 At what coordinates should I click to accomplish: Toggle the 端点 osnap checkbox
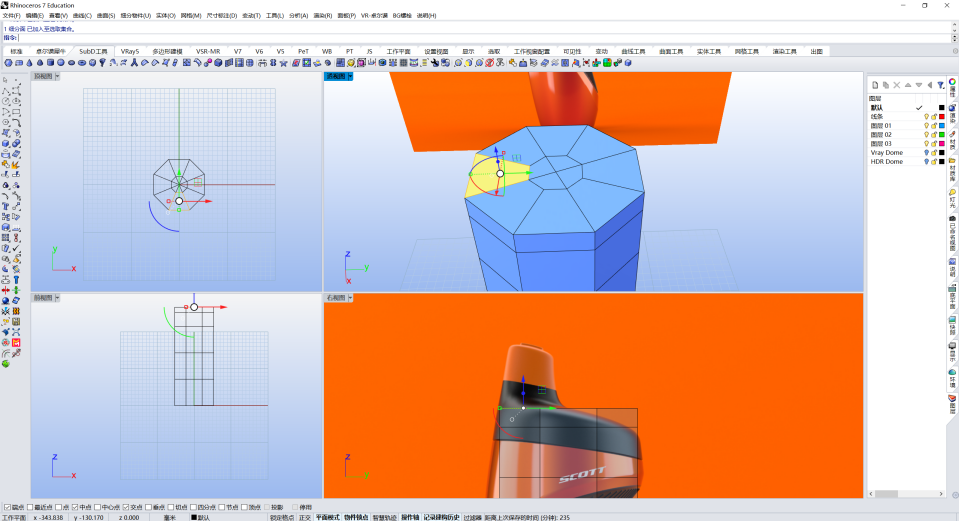click(x=7, y=507)
